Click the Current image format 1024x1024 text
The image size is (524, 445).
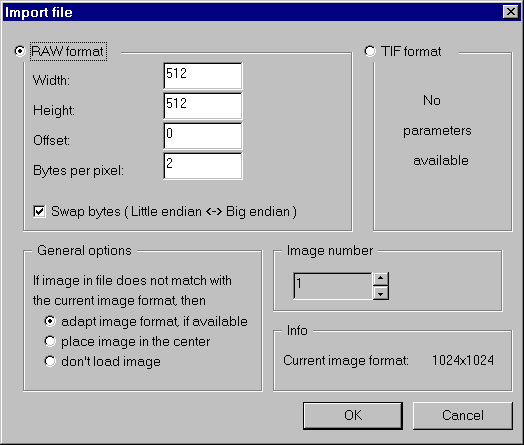click(x=388, y=360)
